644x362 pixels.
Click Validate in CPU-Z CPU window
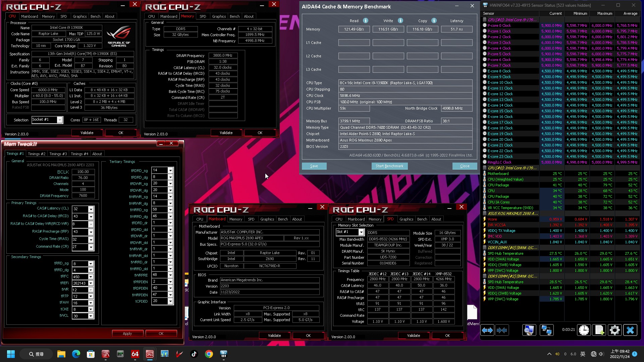tap(87, 133)
